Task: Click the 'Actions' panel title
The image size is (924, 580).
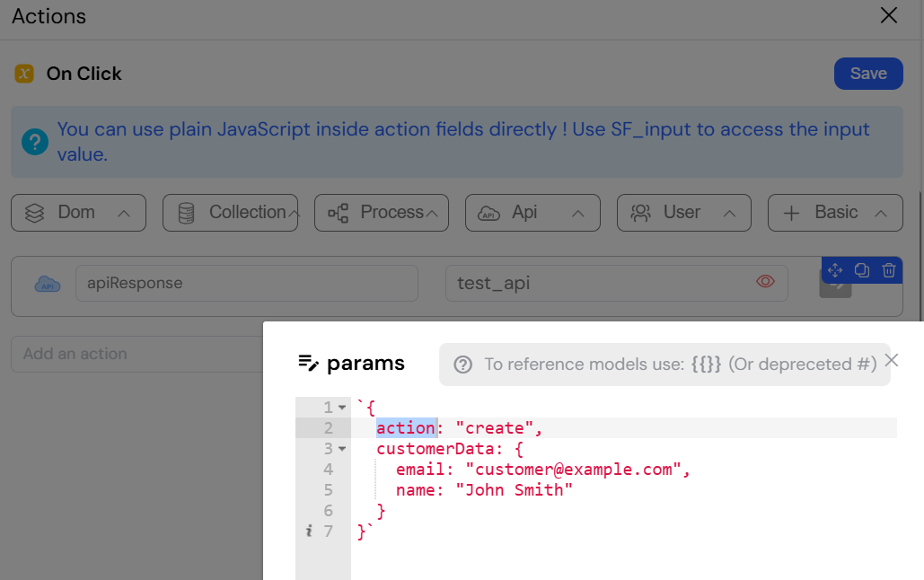Action: pyautogui.click(x=48, y=16)
